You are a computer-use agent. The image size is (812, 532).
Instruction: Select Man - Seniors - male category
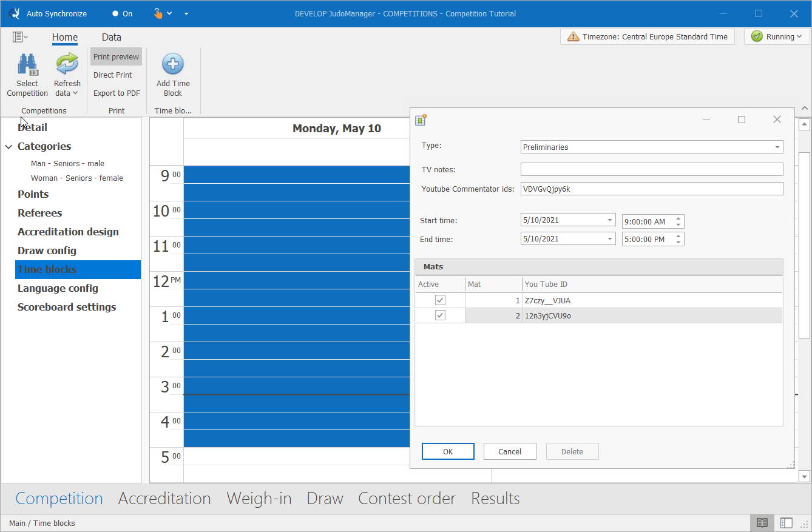click(67, 163)
